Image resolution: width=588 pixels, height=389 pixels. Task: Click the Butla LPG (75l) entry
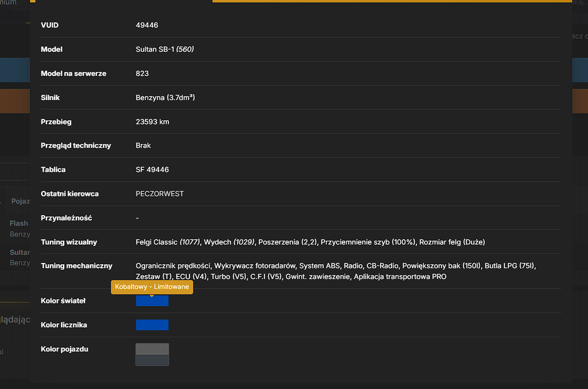pos(509,266)
